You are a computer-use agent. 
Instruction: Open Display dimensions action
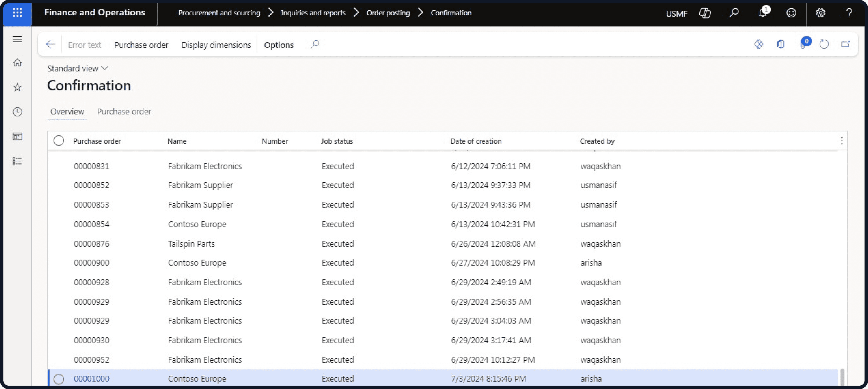coord(216,45)
